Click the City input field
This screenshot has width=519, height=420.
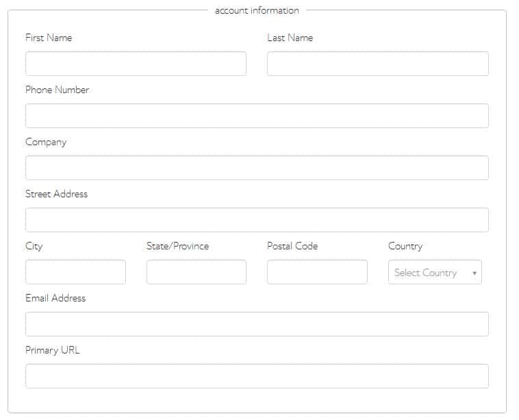[75, 272]
